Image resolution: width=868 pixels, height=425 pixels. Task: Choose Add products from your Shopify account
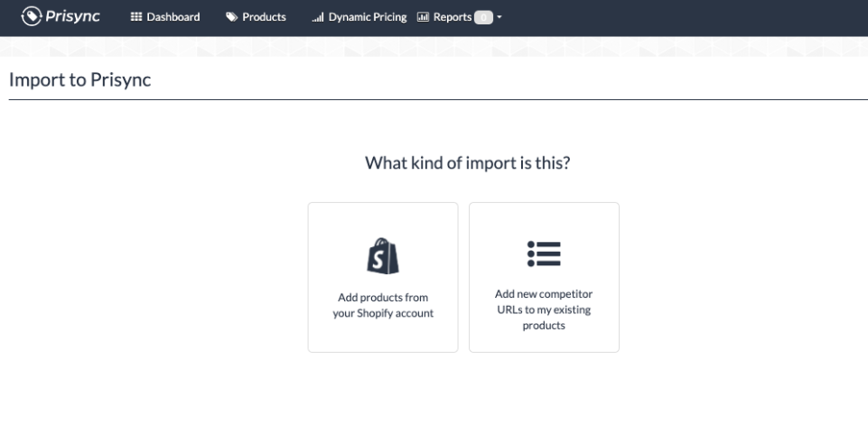point(383,277)
